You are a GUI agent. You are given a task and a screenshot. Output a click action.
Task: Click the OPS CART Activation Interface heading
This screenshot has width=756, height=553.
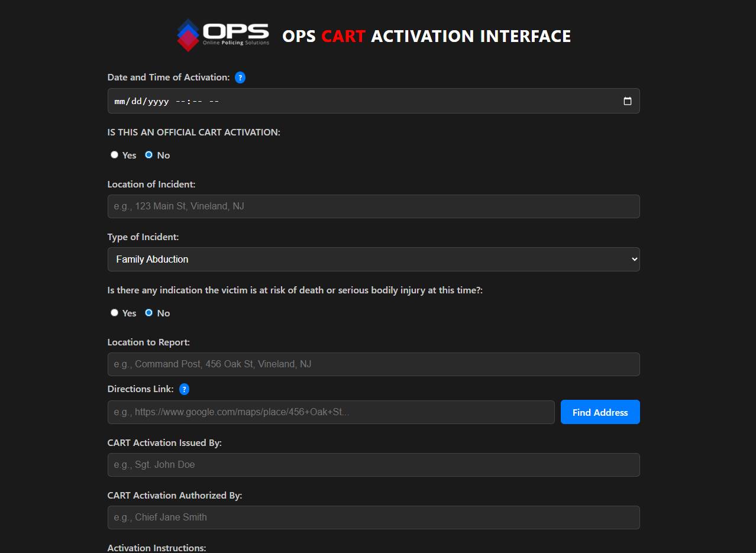point(426,36)
